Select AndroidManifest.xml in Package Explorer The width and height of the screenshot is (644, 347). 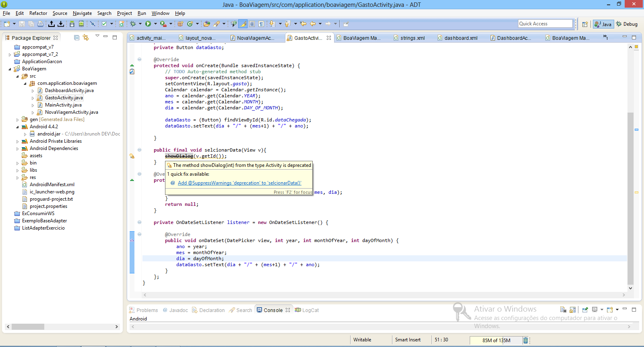pyautogui.click(x=52, y=185)
